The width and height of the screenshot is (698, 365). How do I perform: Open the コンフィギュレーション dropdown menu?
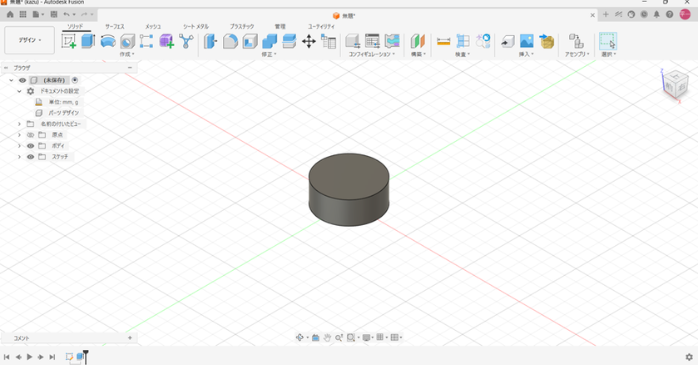[372, 54]
